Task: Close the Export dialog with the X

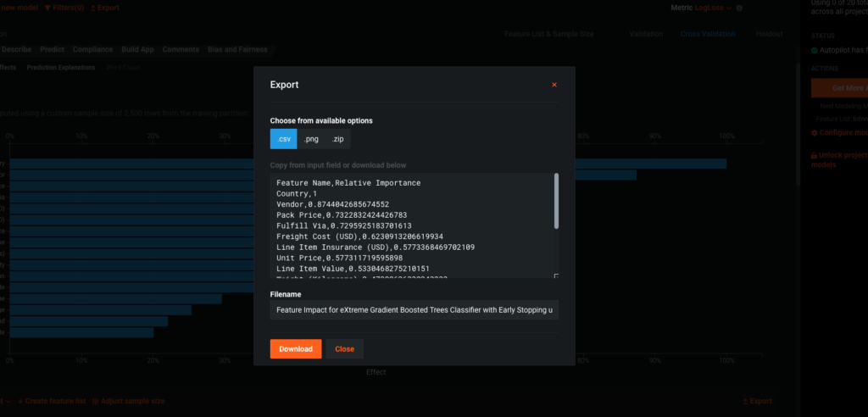Action: click(x=554, y=85)
